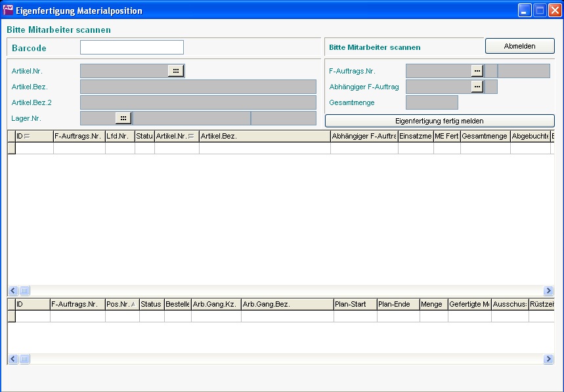Click the Barcode input field
This screenshot has height=392, width=564.
pos(131,47)
